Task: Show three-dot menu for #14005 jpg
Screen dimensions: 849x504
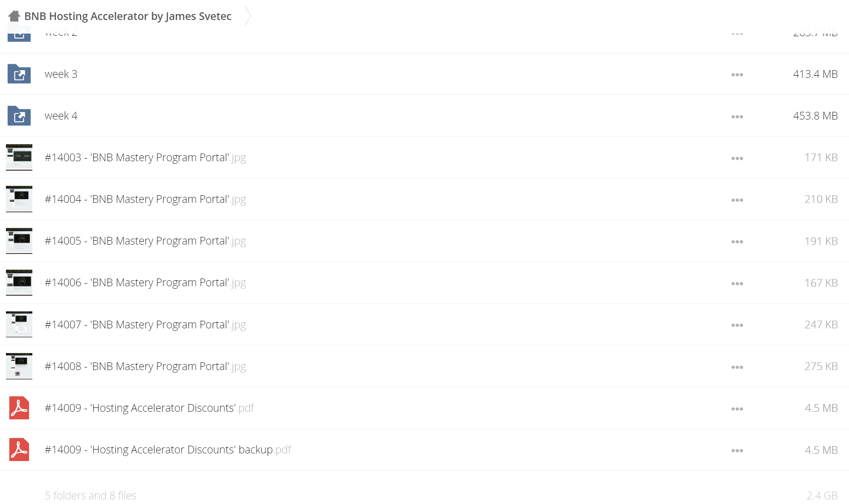Action: point(737,242)
